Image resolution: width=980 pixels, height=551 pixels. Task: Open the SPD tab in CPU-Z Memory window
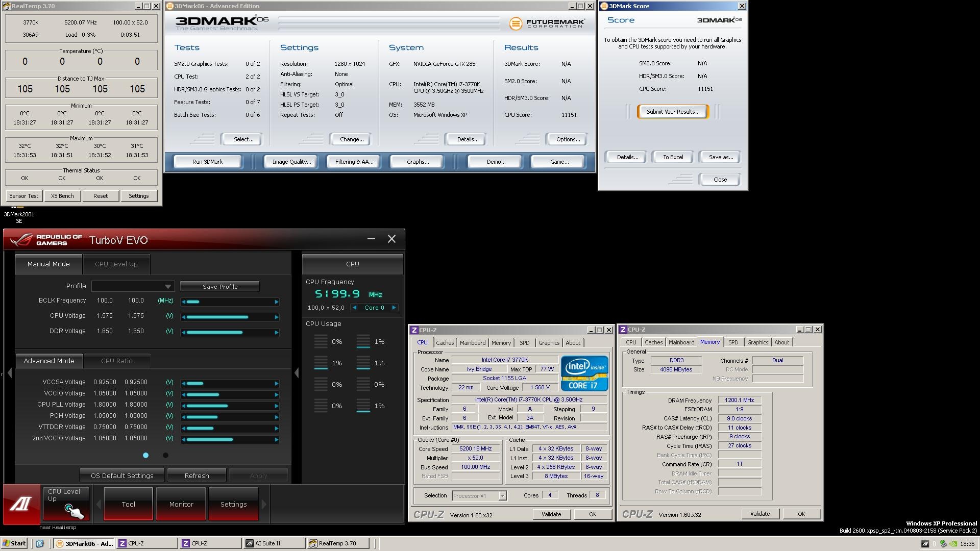coord(733,342)
